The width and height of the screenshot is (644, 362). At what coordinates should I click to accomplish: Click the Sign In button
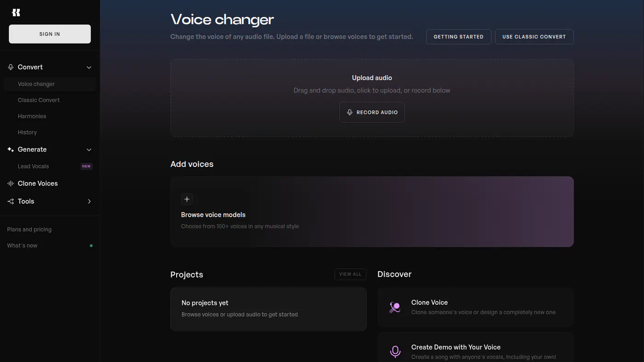(50, 34)
